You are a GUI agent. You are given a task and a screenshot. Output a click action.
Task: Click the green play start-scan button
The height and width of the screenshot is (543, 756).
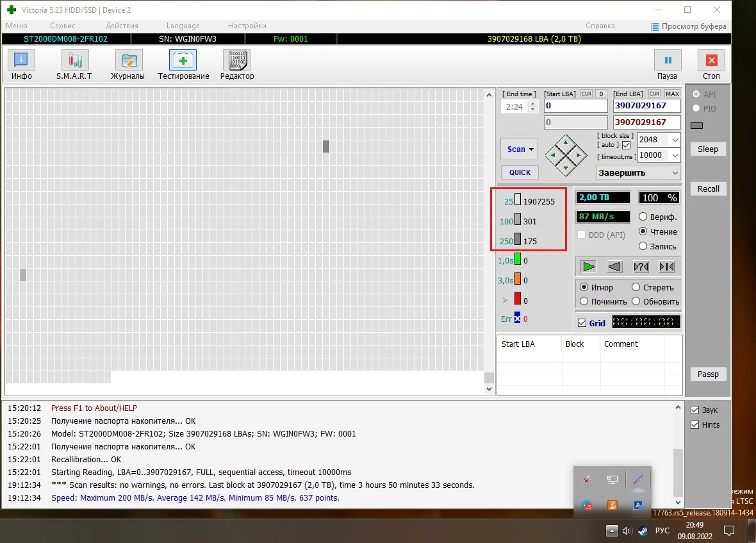(x=588, y=267)
